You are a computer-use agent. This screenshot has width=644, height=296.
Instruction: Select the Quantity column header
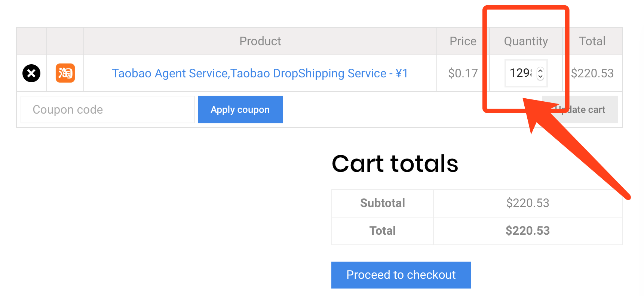pyautogui.click(x=526, y=41)
